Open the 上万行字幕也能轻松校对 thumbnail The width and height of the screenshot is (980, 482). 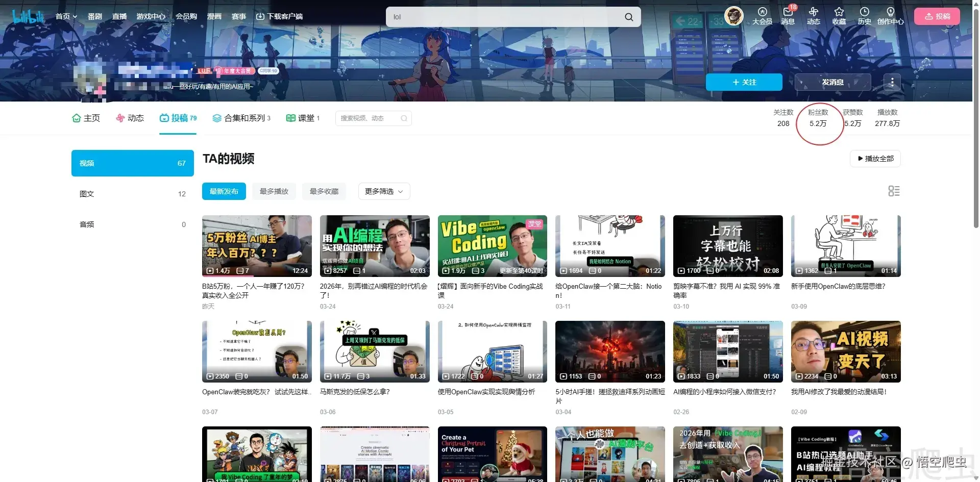click(728, 246)
